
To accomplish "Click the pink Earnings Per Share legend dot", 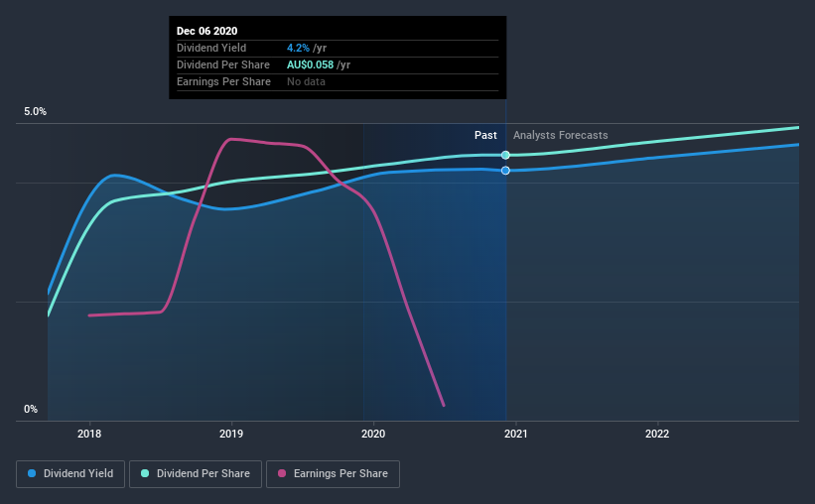I will coord(282,473).
